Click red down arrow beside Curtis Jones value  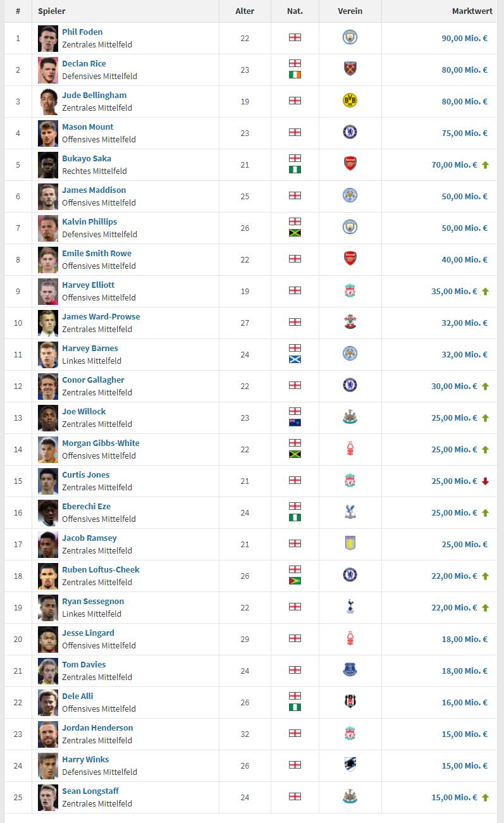(486, 481)
